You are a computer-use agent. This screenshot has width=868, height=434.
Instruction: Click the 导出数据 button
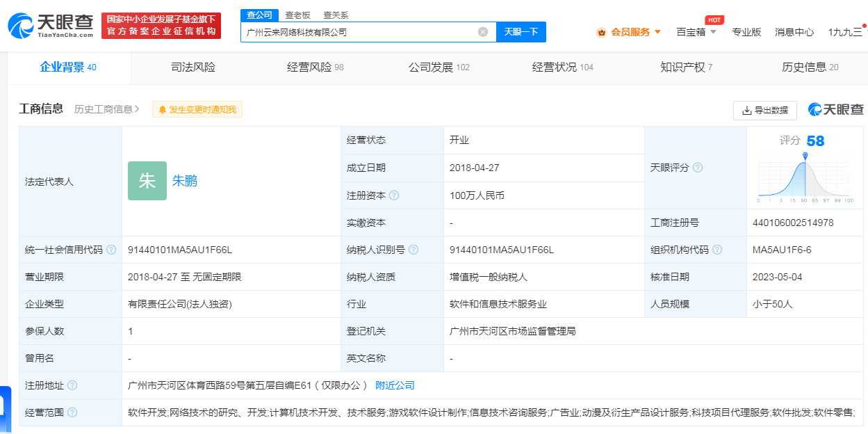pos(765,111)
